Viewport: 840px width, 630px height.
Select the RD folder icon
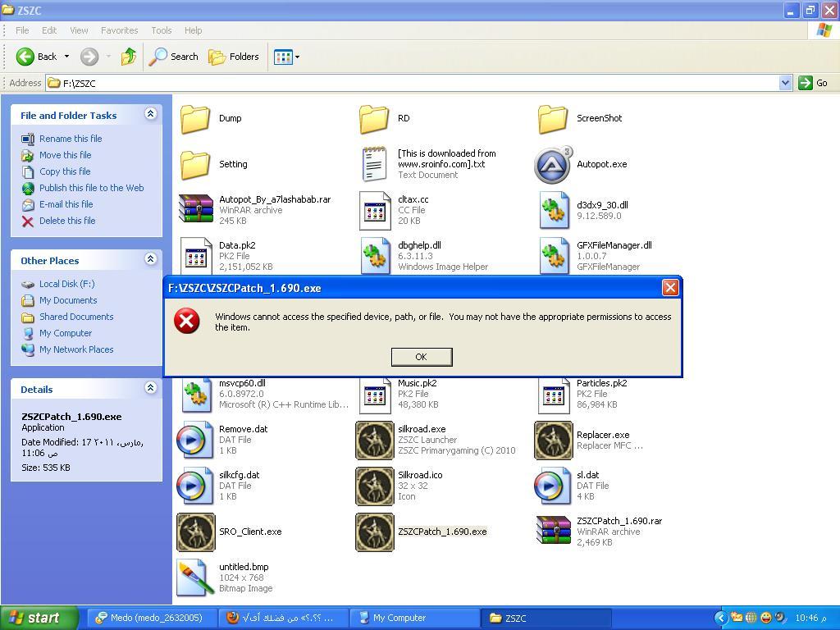(374, 118)
